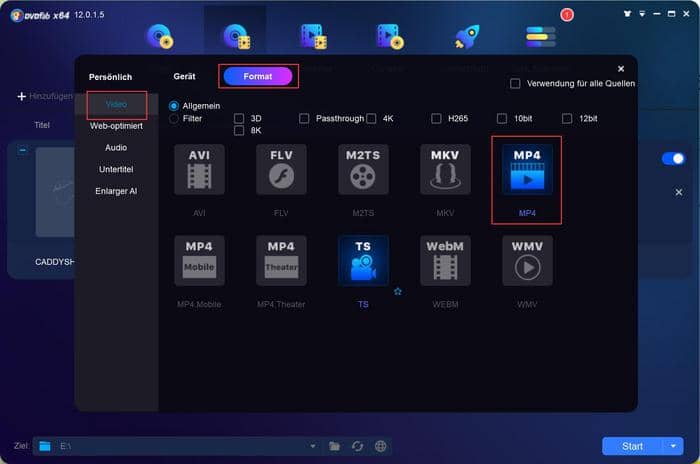Viewport: 700px width, 464px height.
Task: Open the Ripper module icon
Action: tap(237, 36)
